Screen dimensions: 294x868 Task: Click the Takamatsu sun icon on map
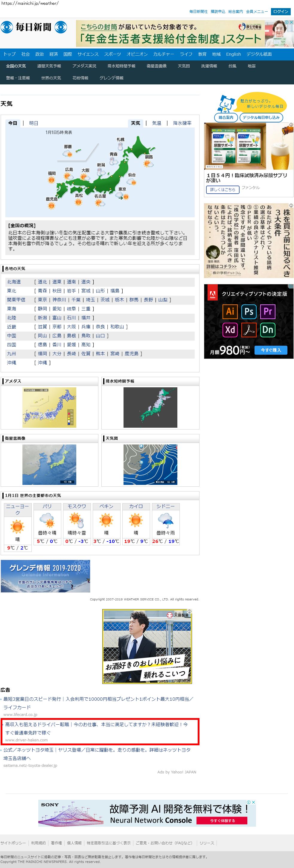tap(78, 202)
